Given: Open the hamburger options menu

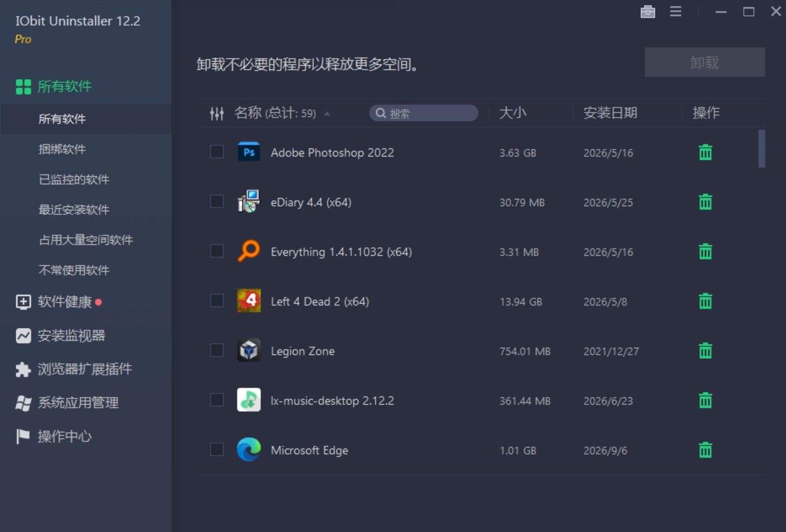Looking at the screenshot, I should pos(676,12).
